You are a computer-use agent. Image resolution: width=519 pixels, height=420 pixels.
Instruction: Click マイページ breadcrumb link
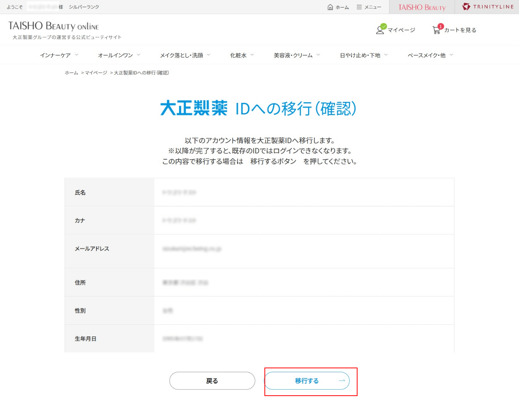96,73
